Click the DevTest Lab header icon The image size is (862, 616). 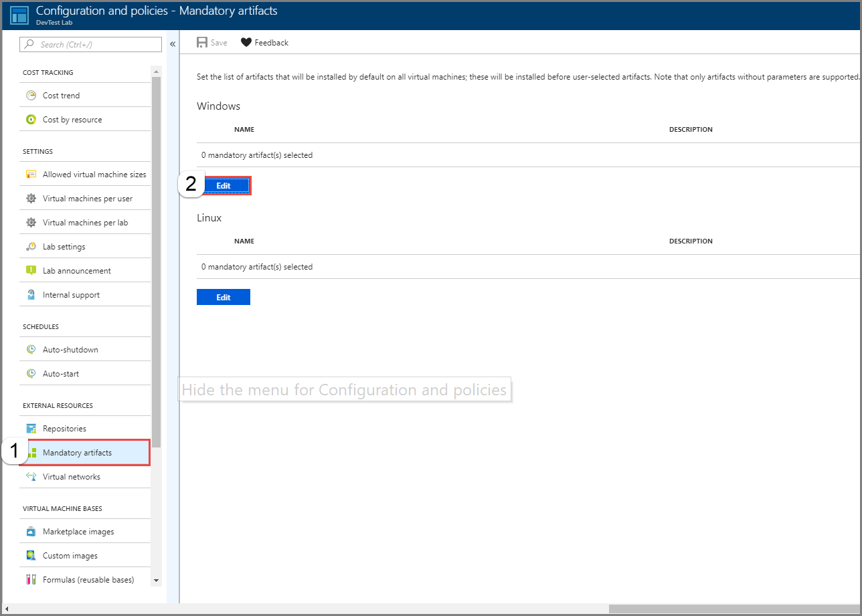[20, 15]
